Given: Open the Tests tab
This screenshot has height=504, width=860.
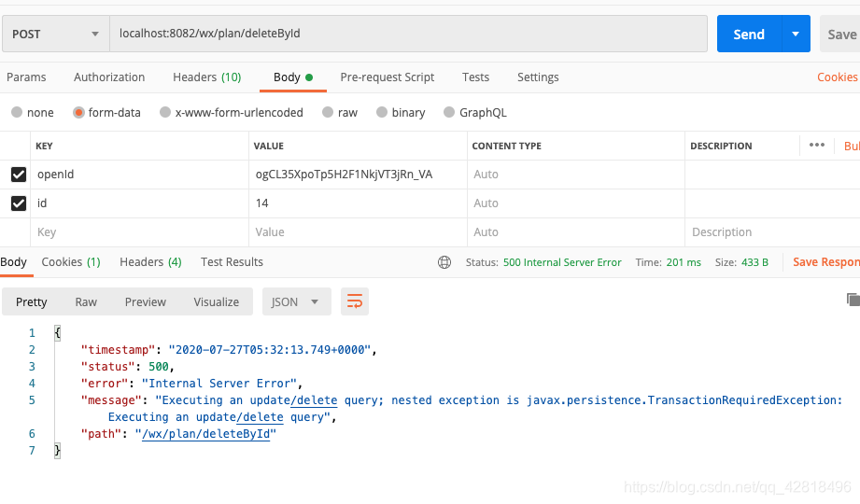Looking at the screenshot, I should tap(475, 77).
